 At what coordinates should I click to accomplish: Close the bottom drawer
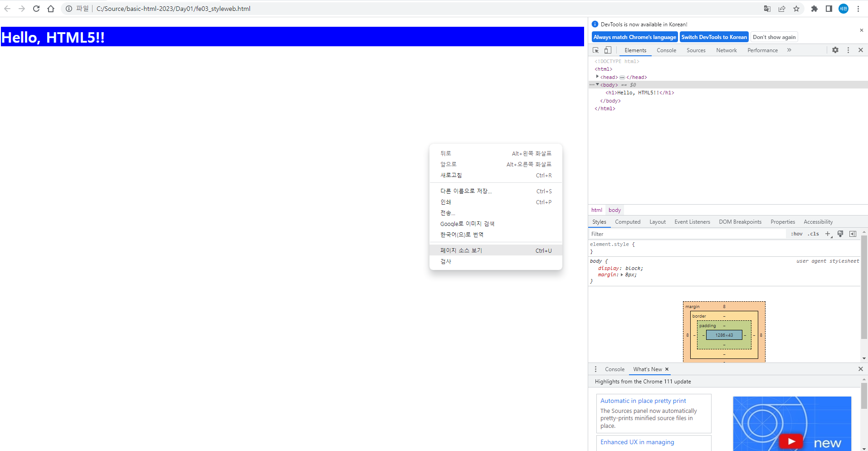coord(861,369)
